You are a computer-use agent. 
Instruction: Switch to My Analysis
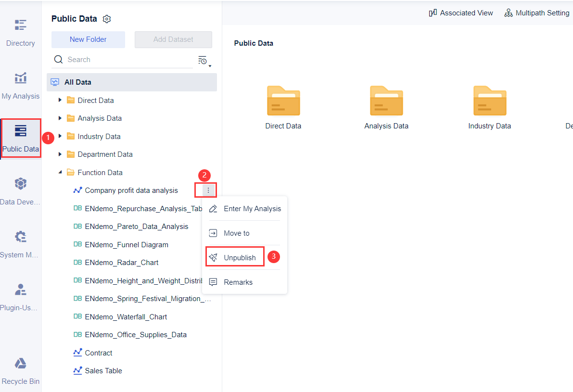(20, 84)
